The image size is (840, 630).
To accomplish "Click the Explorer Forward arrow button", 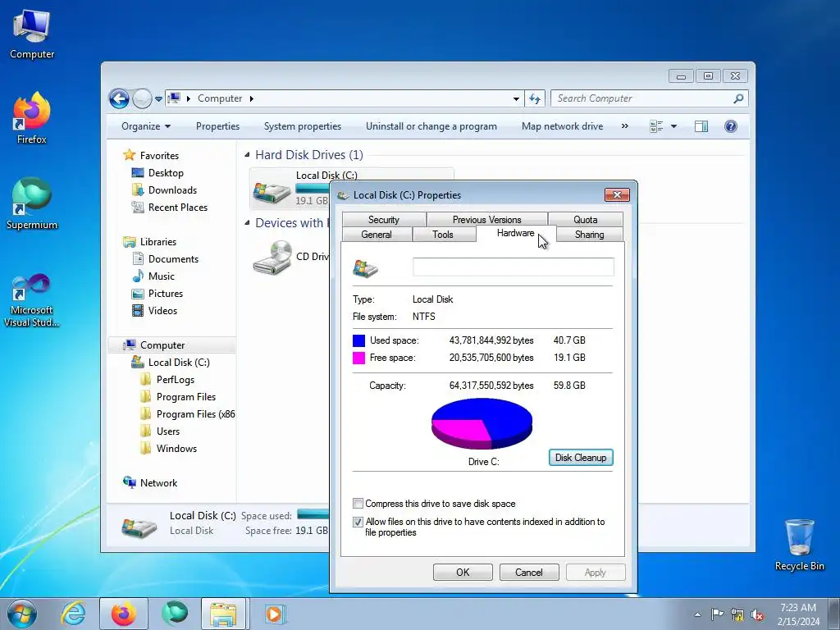I will pyautogui.click(x=142, y=98).
